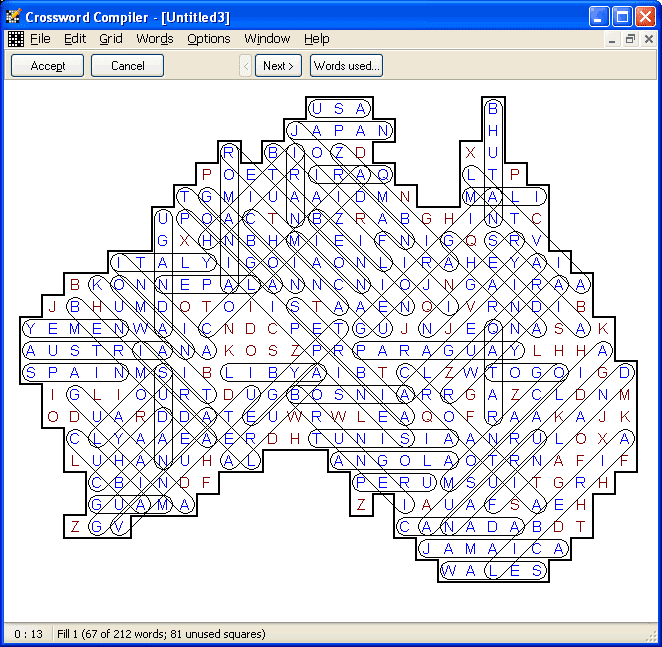
Task: Open the Words menu
Action: 155,39
